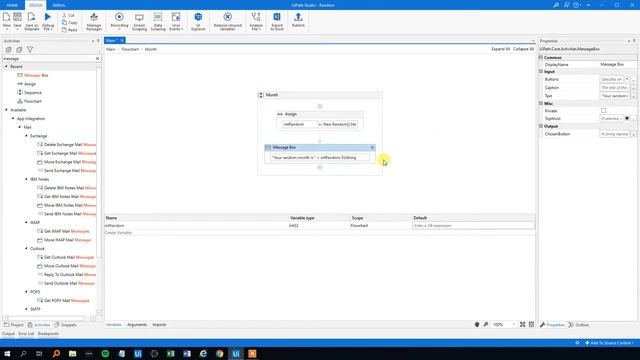Click Collapse All link in designer

[523, 49]
